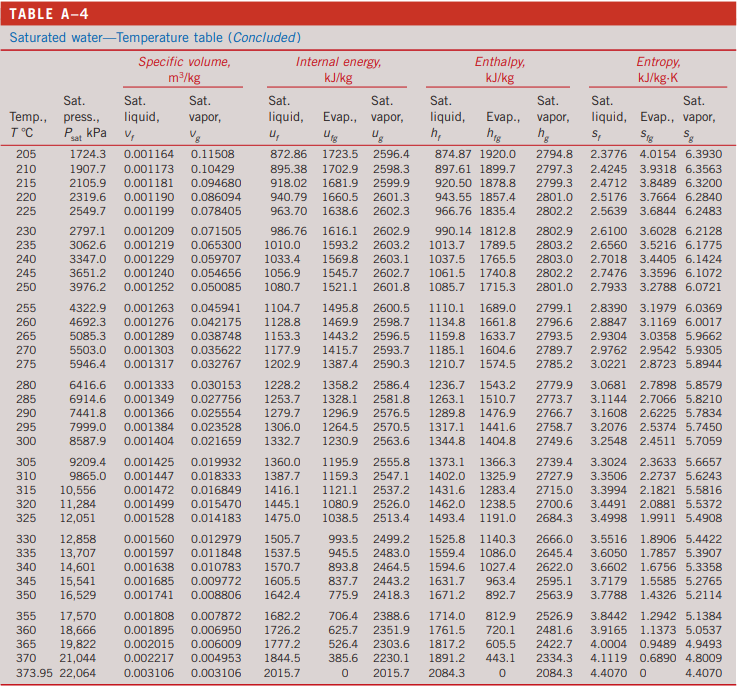Click temperature value 325
Screen dimensions: 737x687
coord(26,518)
